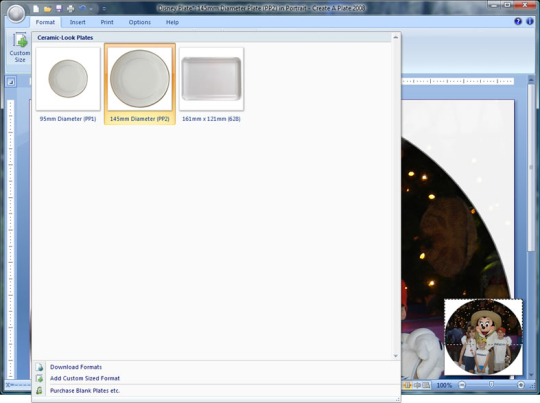
Task: Click the Ceramic-Look Plates heading
Action: 65,38
